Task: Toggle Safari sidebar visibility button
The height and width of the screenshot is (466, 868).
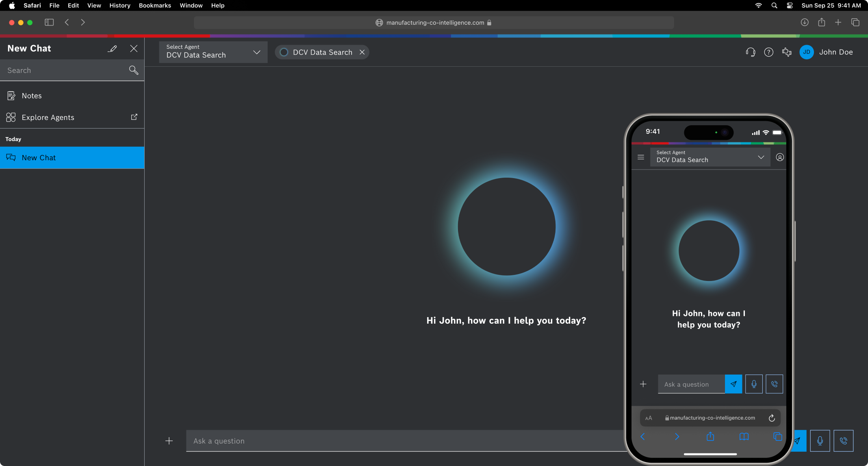Action: [49, 22]
